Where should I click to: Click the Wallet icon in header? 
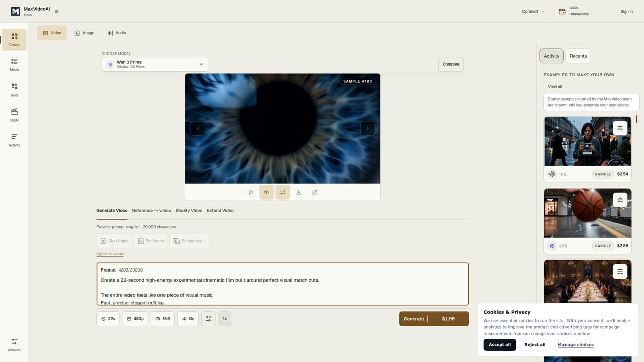click(562, 11)
